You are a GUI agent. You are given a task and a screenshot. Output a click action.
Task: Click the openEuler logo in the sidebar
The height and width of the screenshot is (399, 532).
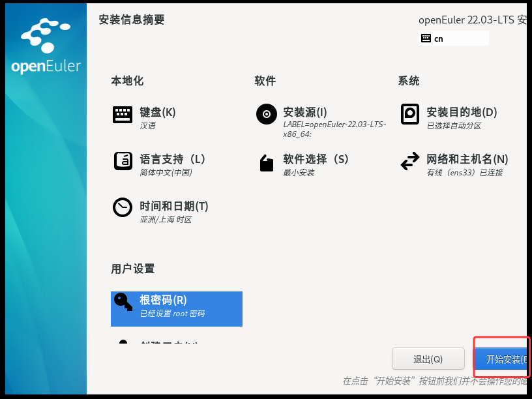[x=46, y=46]
